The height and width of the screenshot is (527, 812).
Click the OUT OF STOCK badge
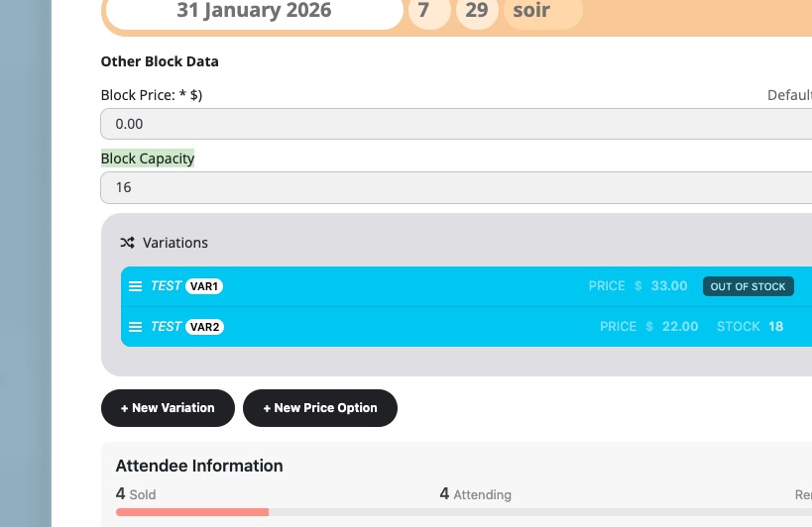coord(748,286)
